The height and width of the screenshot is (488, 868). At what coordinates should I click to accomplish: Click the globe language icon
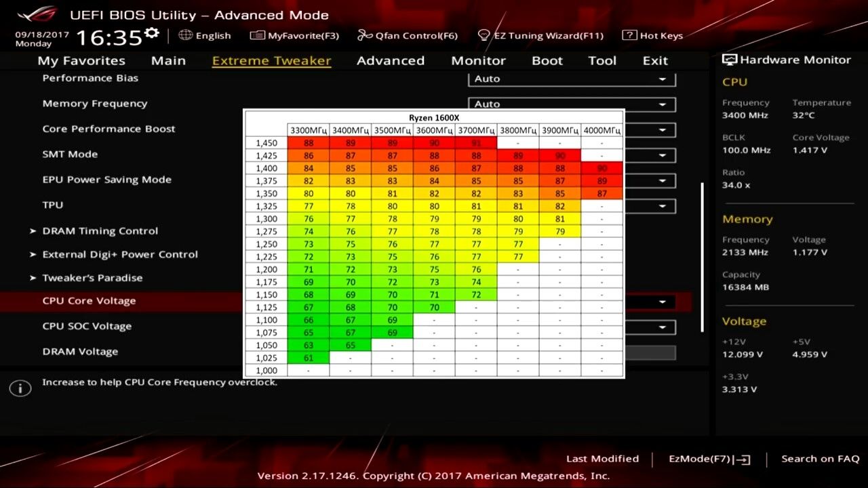(186, 35)
